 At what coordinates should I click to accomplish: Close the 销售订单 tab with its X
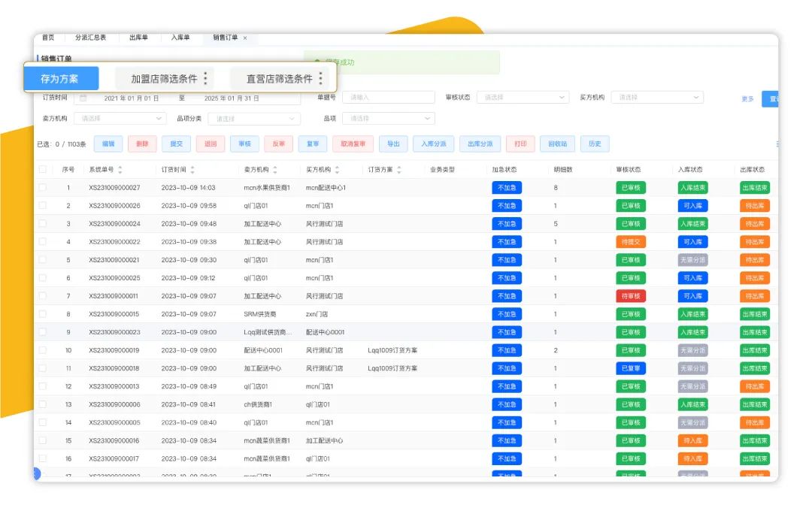245,38
